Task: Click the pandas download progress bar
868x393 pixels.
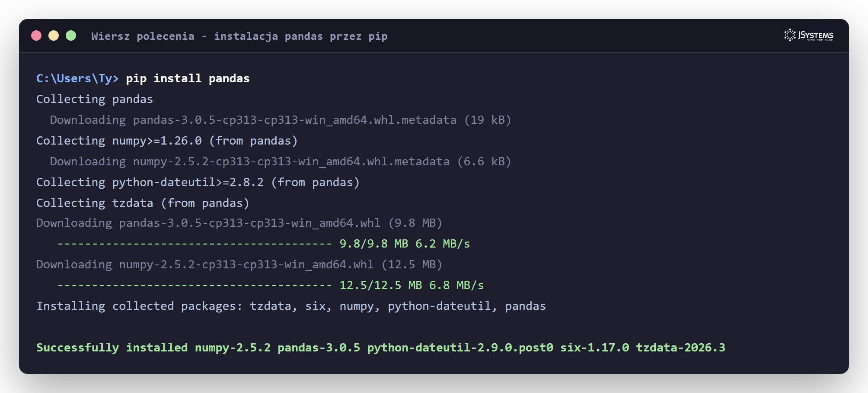Action: click(195, 244)
